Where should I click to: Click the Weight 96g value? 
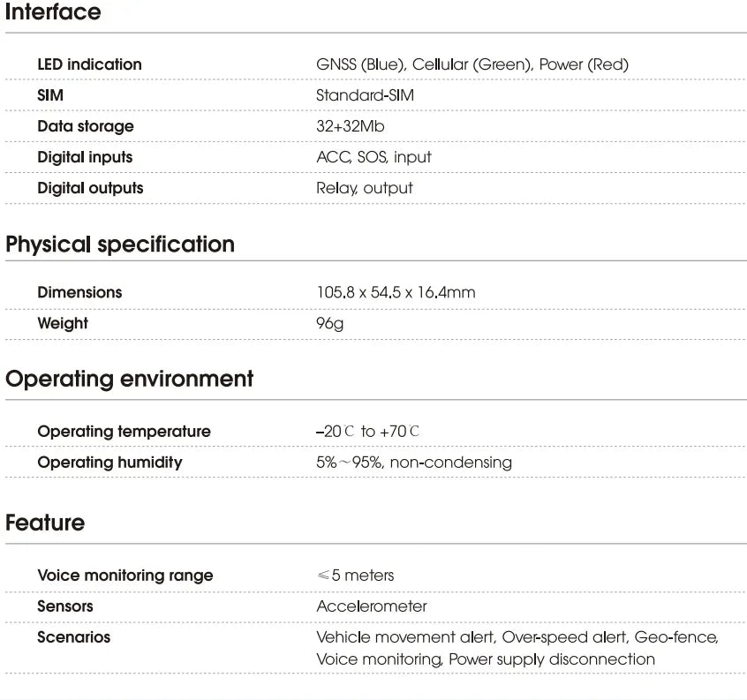coord(329,323)
